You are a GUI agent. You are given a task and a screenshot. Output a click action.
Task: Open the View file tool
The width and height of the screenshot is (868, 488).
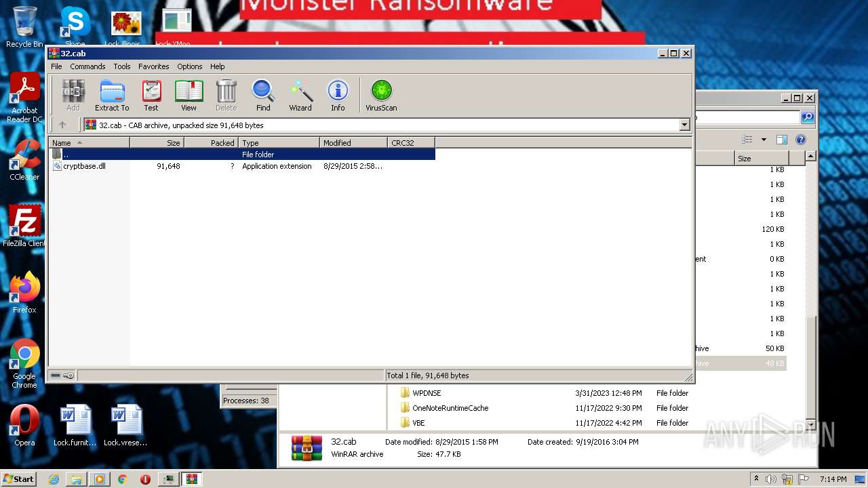pos(189,95)
